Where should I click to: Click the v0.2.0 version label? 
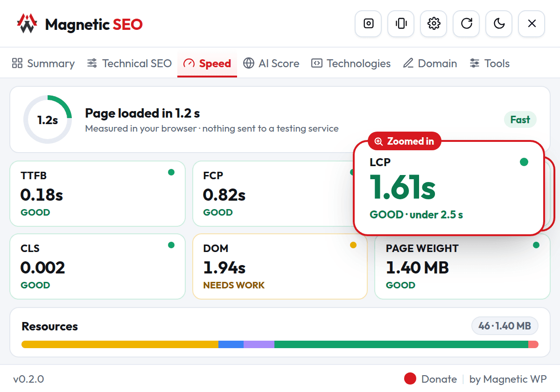point(28,379)
